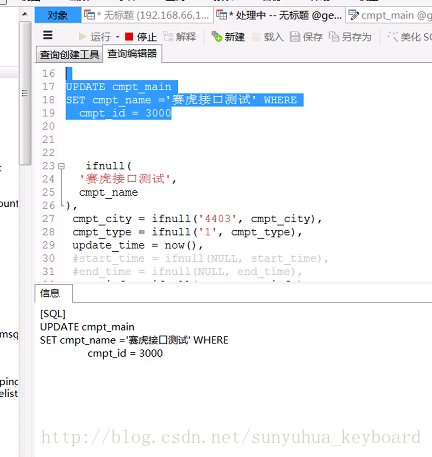432x457 pixels.
Task: Click the commented #start_time line
Action: tap(200, 259)
